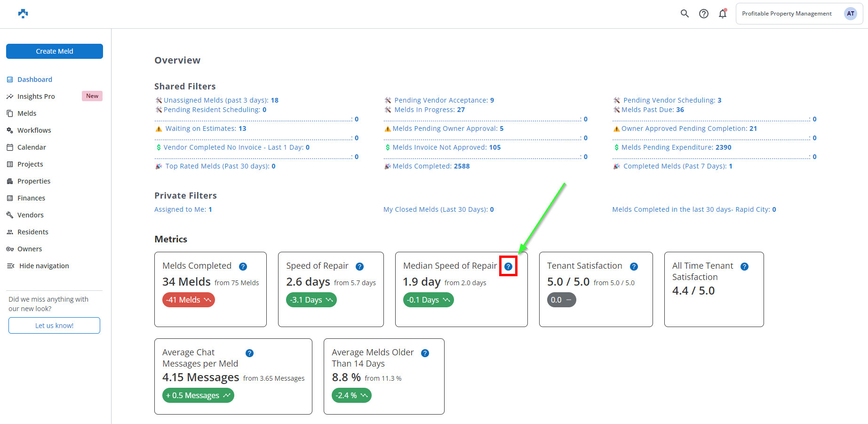
Task: Click help icon beside Melds Completed metric
Action: point(243,266)
